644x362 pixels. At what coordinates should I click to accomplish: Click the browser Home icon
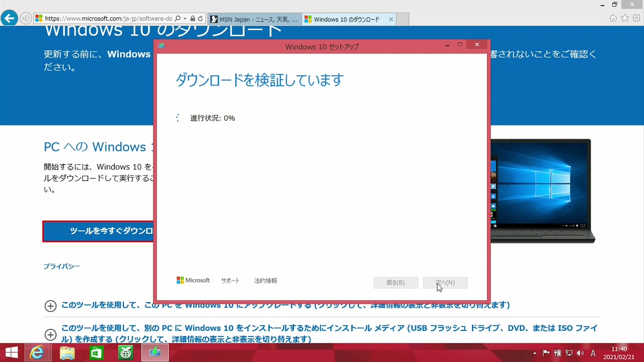(613, 18)
